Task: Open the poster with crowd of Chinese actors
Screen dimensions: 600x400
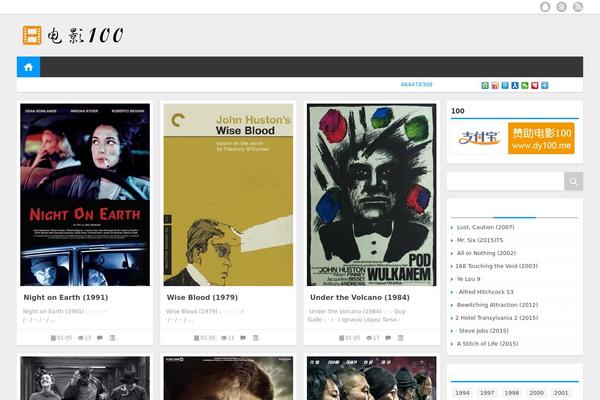Action: (372, 378)
